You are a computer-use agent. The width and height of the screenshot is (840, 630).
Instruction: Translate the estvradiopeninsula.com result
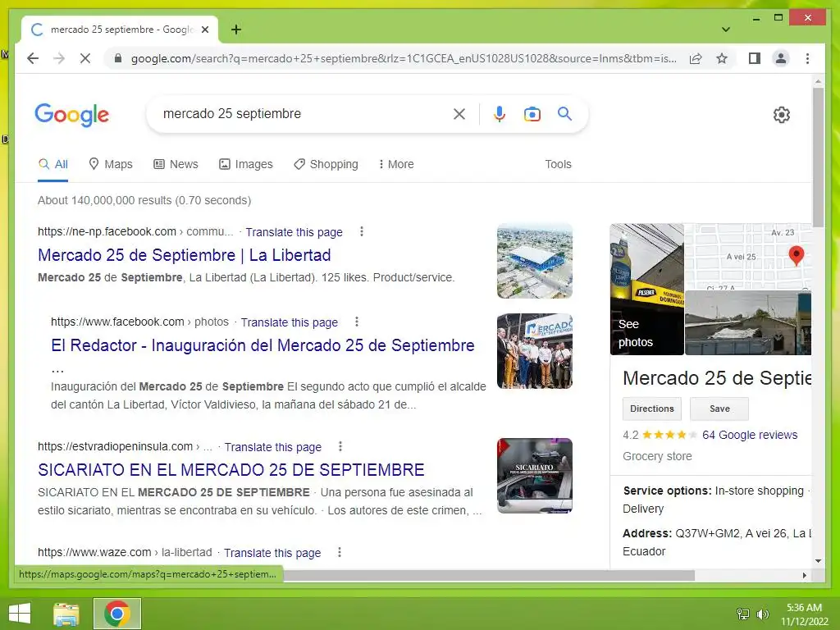(x=272, y=447)
